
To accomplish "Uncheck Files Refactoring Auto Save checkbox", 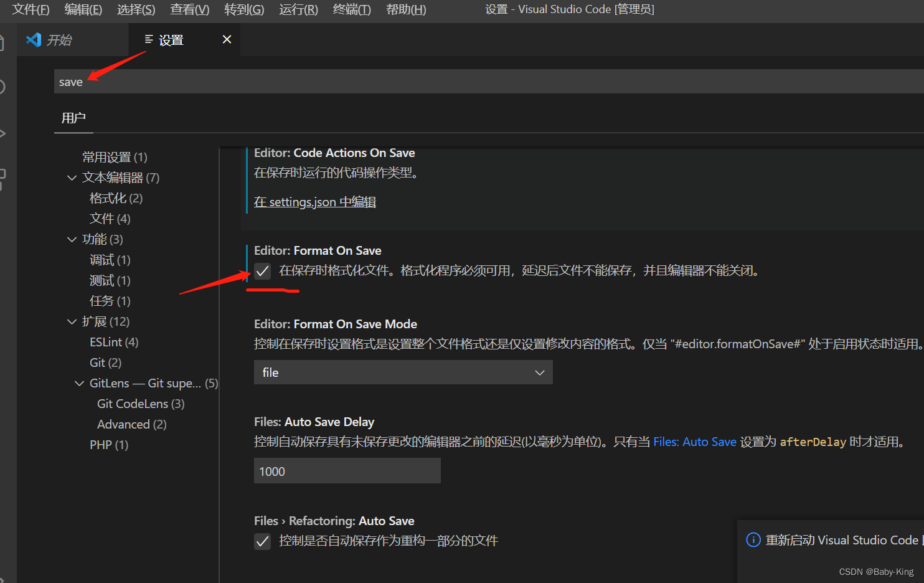I will click(x=262, y=541).
